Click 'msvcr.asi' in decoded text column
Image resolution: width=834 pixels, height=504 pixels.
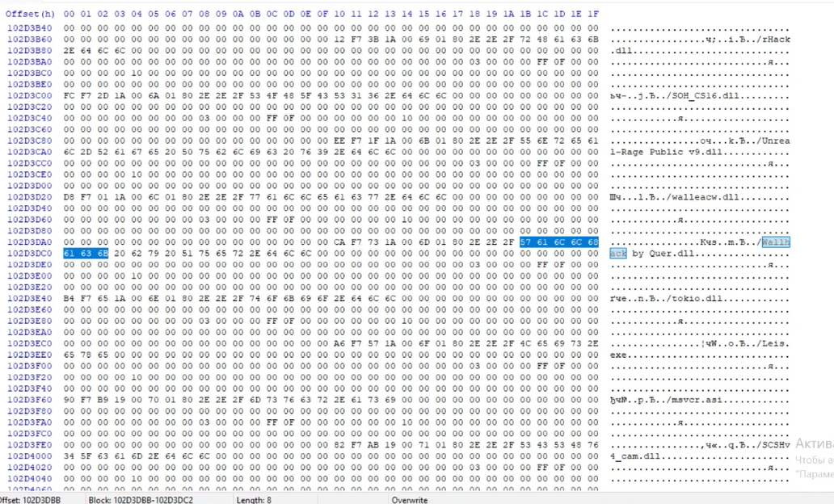[684, 400]
